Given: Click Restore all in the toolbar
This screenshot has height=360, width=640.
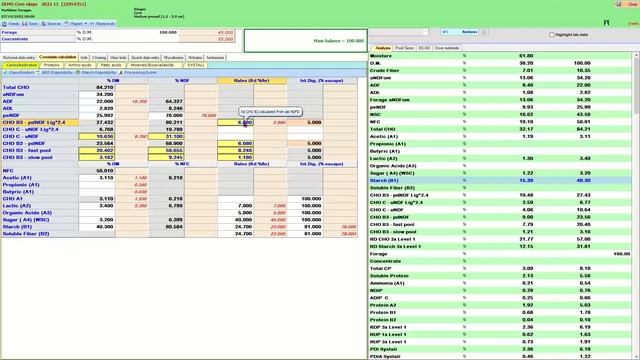Looking at the screenshot, I should tap(102, 24).
